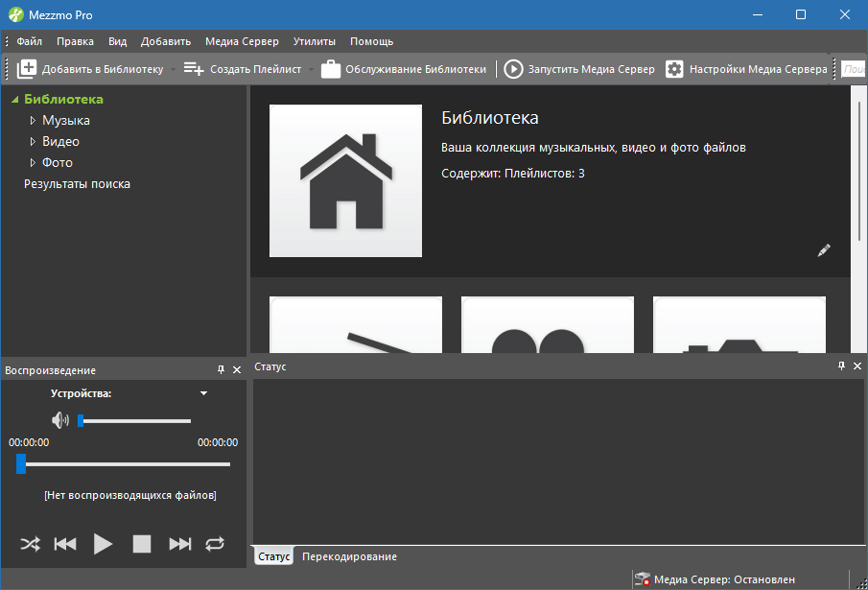
Task: Start the media server with Запустить Медиа Сервер
Action: click(x=579, y=69)
